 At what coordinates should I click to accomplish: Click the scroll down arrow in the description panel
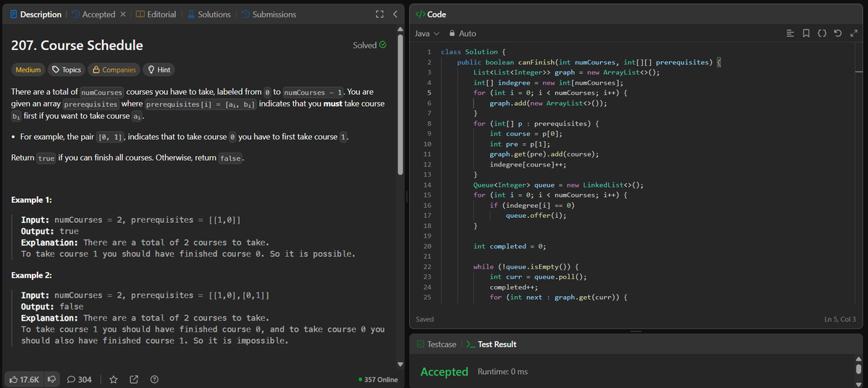click(401, 364)
